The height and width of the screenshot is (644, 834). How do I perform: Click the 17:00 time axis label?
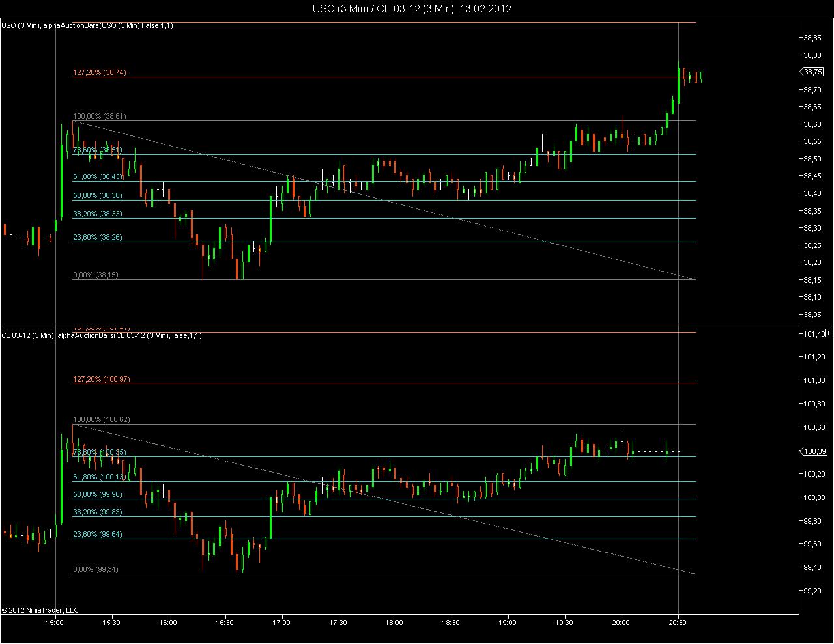pyautogui.click(x=282, y=622)
